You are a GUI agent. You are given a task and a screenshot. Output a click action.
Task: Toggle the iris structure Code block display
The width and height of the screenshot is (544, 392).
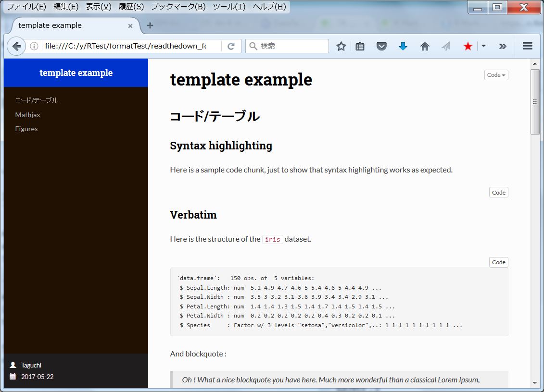[x=498, y=262]
